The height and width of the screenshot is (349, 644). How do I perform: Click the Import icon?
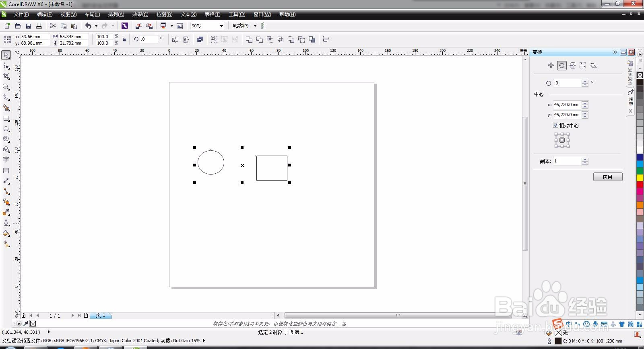[x=138, y=26]
